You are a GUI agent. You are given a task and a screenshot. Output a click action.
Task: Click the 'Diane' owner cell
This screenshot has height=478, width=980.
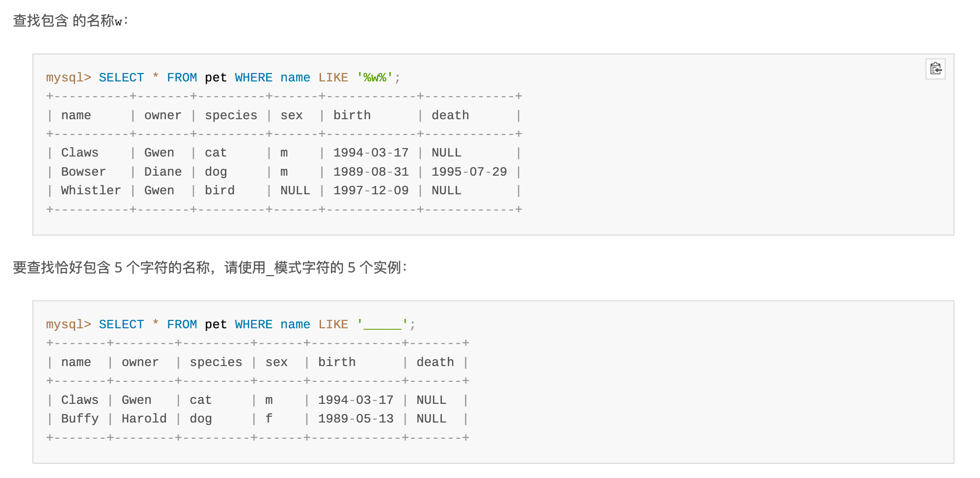pyautogui.click(x=163, y=172)
